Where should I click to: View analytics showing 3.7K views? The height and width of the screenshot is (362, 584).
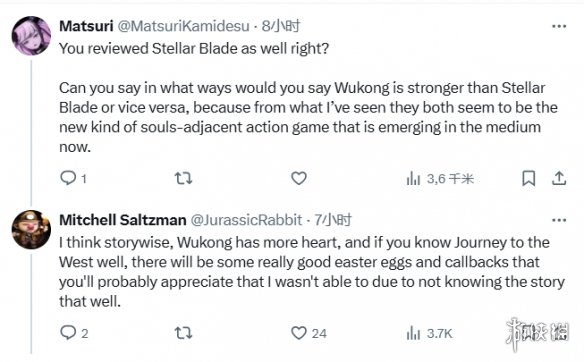point(429,333)
